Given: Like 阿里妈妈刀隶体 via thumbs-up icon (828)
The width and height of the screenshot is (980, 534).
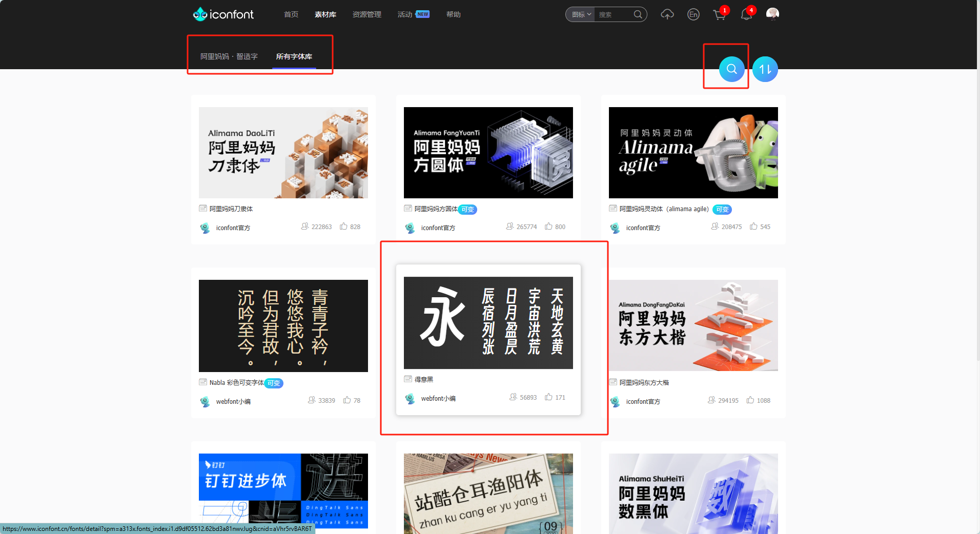Looking at the screenshot, I should (343, 227).
